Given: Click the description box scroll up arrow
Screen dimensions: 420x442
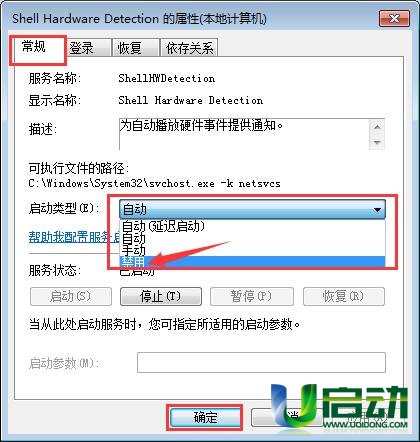Looking at the screenshot, I should 377,127.
